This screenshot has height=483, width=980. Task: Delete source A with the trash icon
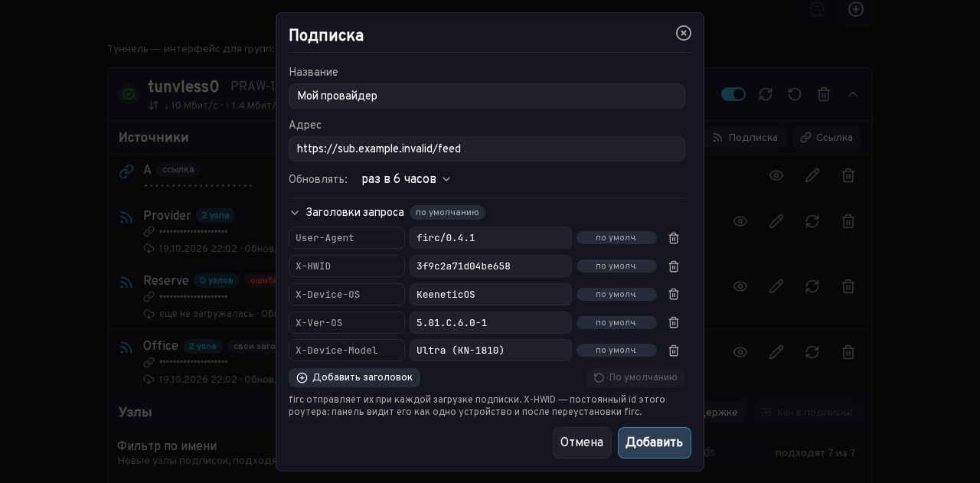pyautogui.click(x=848, y=175)
